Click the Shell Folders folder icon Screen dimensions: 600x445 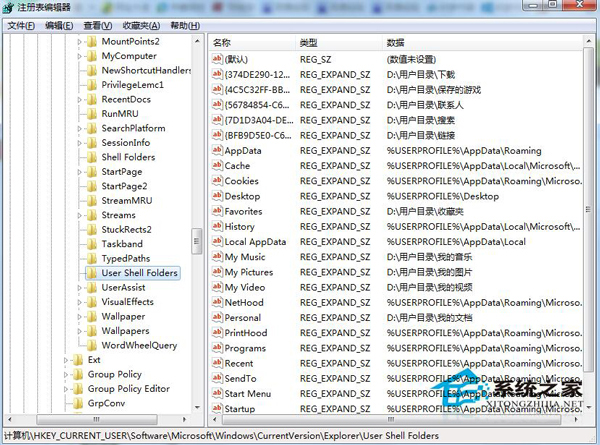pyautogui.click(x=92, y=157)
